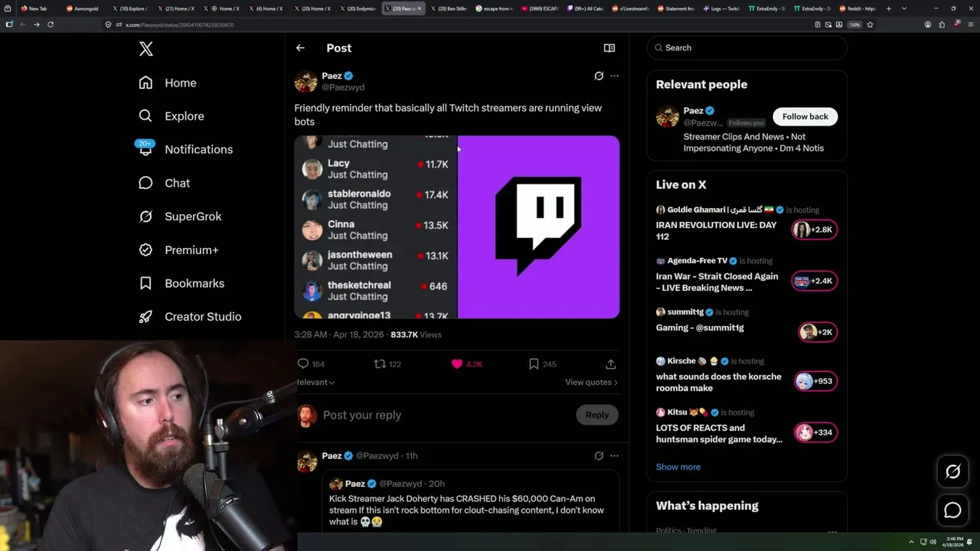The width and height of the screenshot is (980, 551).
Task: Open the @Paezwyd handle on main post
Action: (x=343, y=87)
